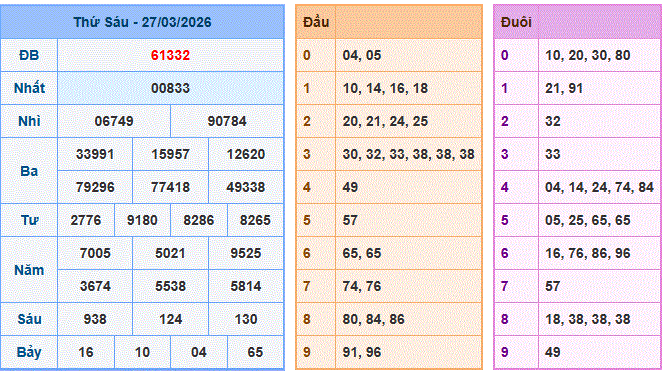Click the Đầu table header
This screenshot has height=373, width=666.
click(x=316, y=22)
